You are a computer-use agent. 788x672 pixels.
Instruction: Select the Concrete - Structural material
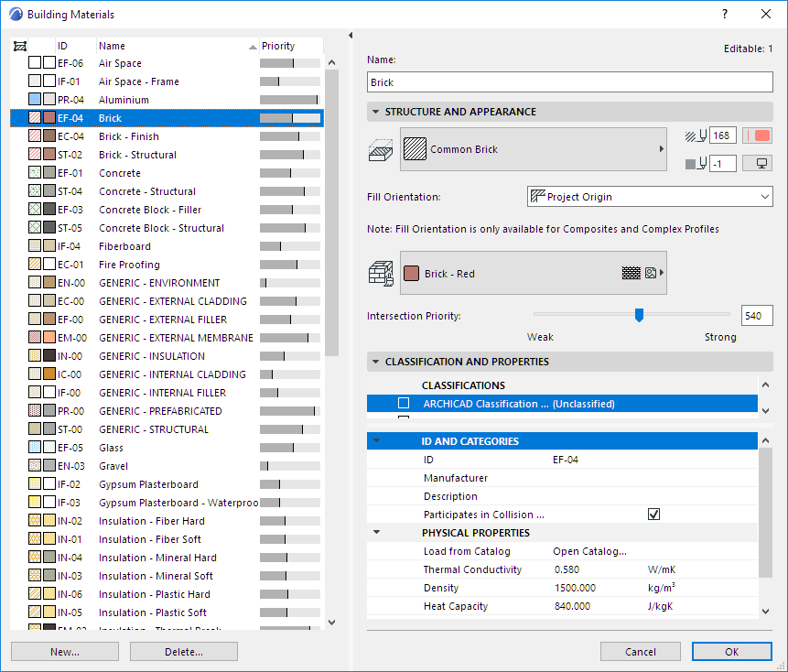(x=167, y=191)
